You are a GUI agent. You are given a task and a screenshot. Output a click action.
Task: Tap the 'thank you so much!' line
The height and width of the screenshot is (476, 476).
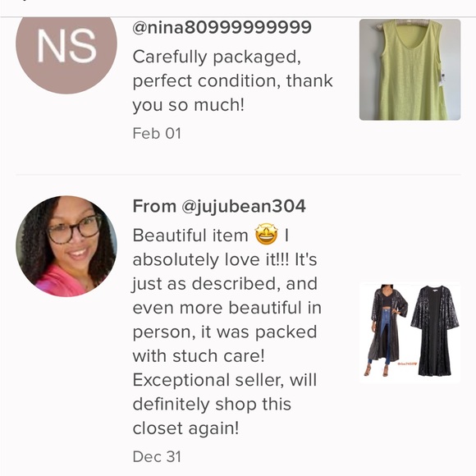[232, 93]
